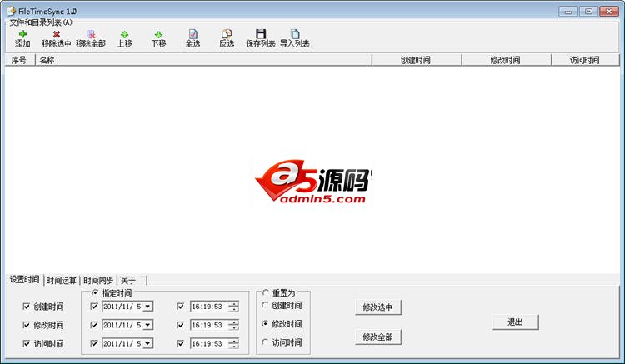This screenshot has width=625, height=364.
Task: Sort by the 名称 column header
Action: click(x=203, y=60)
